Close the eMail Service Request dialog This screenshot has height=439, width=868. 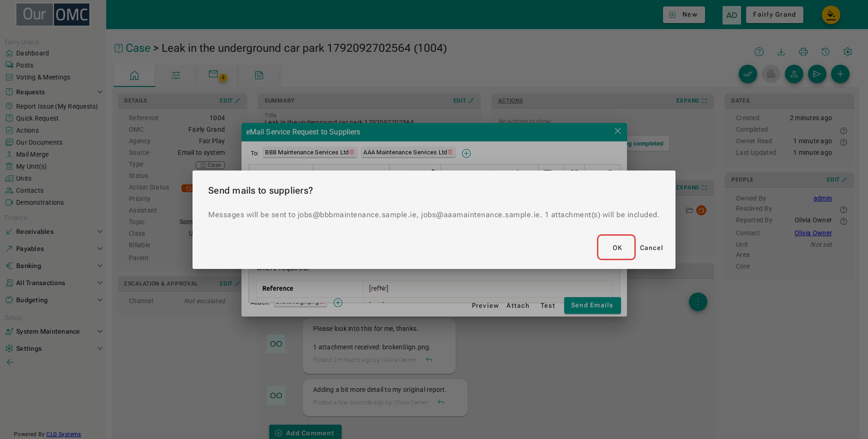617,131
